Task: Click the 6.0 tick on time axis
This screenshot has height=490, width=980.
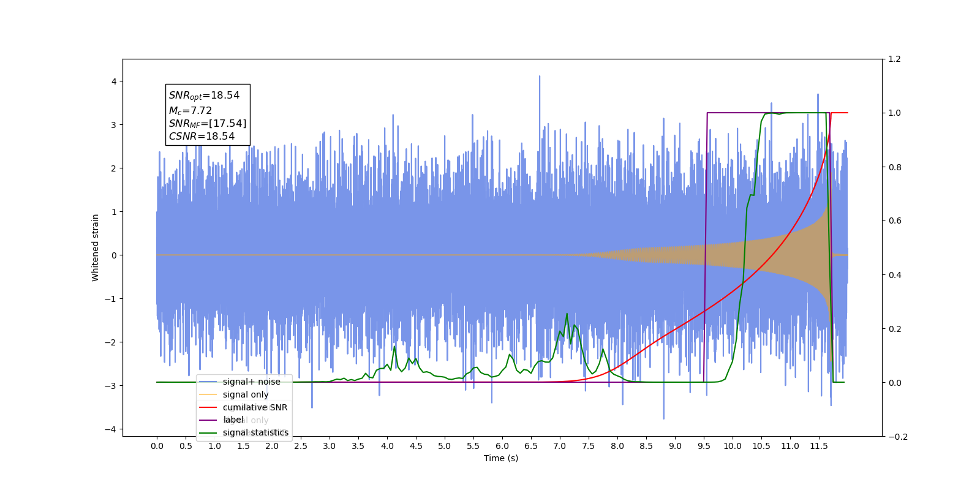Action: click(x=502, y=446)
